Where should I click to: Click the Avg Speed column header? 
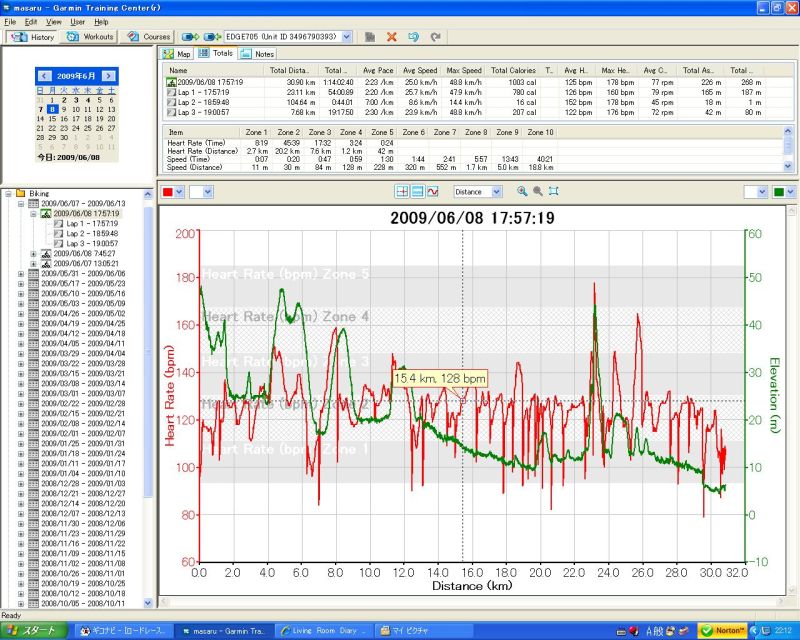419,70
